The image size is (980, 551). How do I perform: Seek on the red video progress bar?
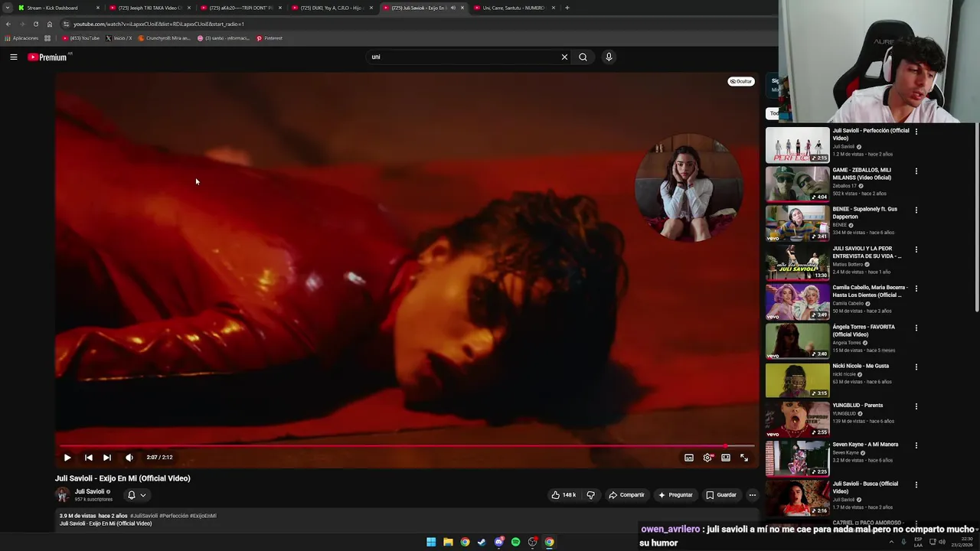click(x=407, y=445)
